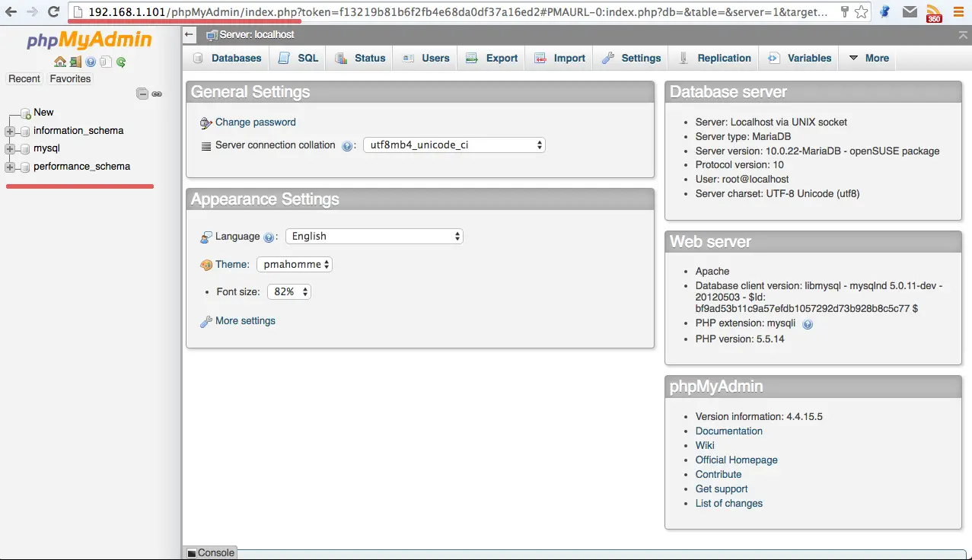Image resolution: width=972 pixels, height=560 pixels.
Task: Open the Wiki link
Action: 705,446
